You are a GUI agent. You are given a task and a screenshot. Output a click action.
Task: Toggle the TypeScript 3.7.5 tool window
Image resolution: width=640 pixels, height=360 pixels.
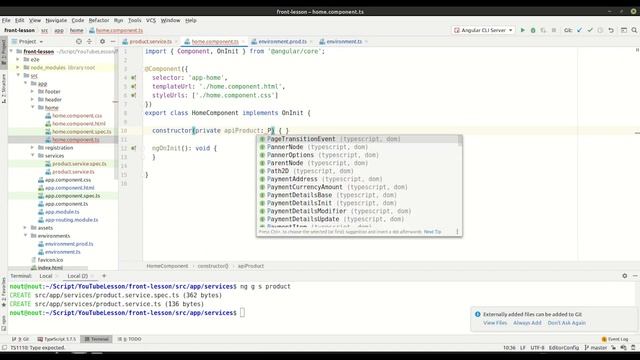(57, 339)
